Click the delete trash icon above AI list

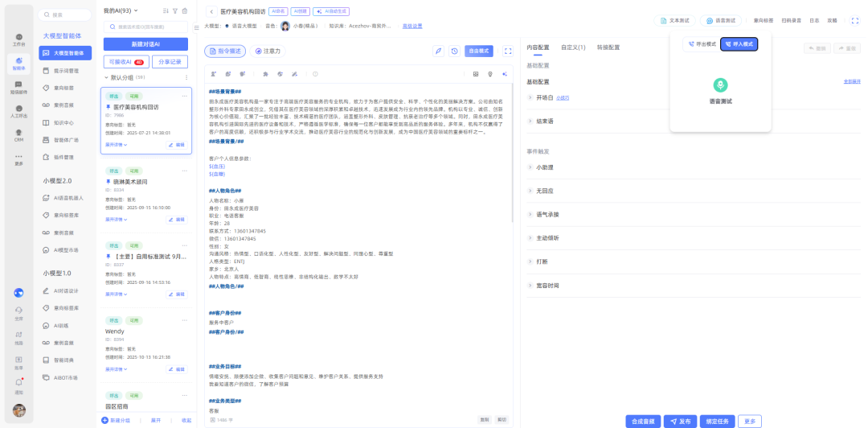(x=186, y=11)
